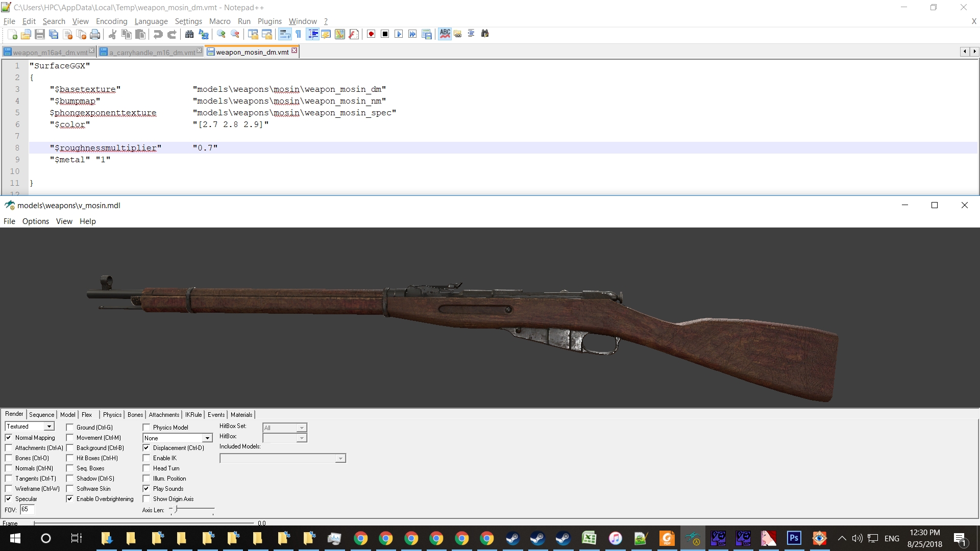This screenshot has width=980, height=551.
Task: Enable the Wireframe (Ctrl-W) checkbox
Action: point(9,489)
